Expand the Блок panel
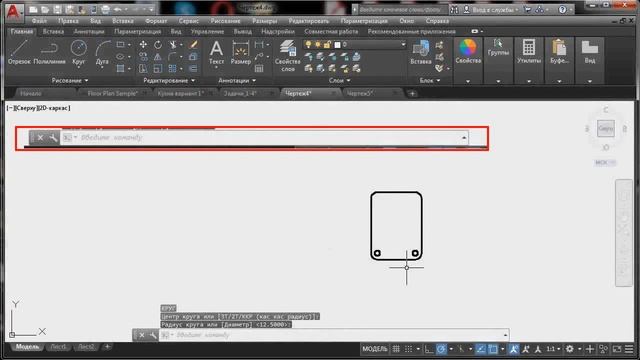The width and height of the screenshot is (640, 360). tap(430, 80)
